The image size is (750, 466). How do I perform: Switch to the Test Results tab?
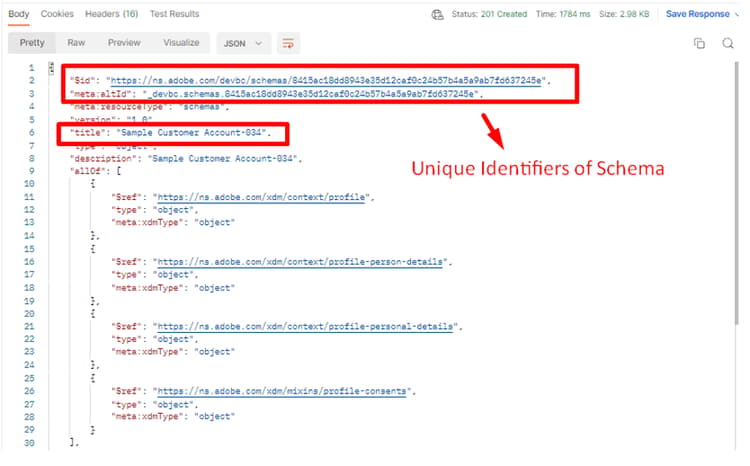click(x=174, y=14)
